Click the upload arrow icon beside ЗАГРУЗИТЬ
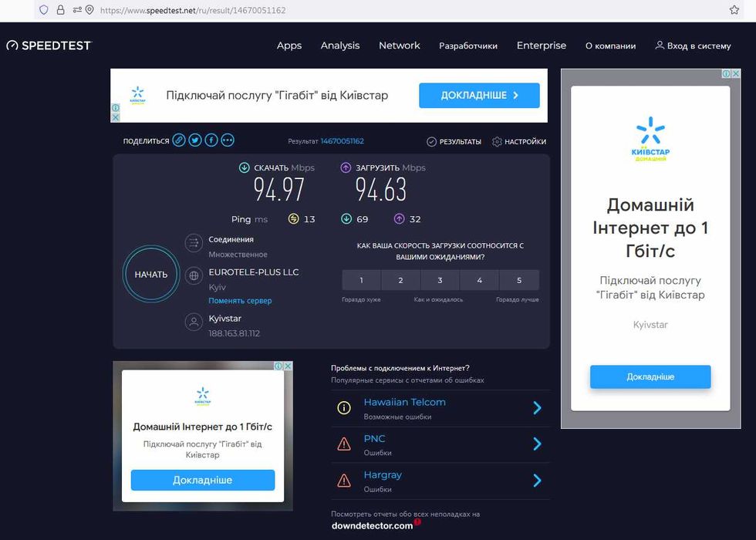The image size is (756, 540). pos(346,168)
